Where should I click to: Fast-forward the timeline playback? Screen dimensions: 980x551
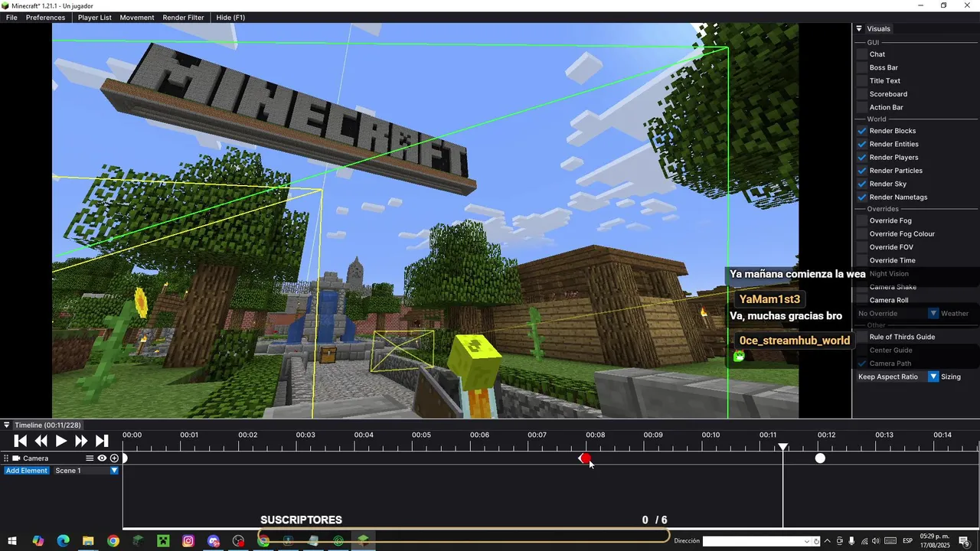tap(81, 441)
